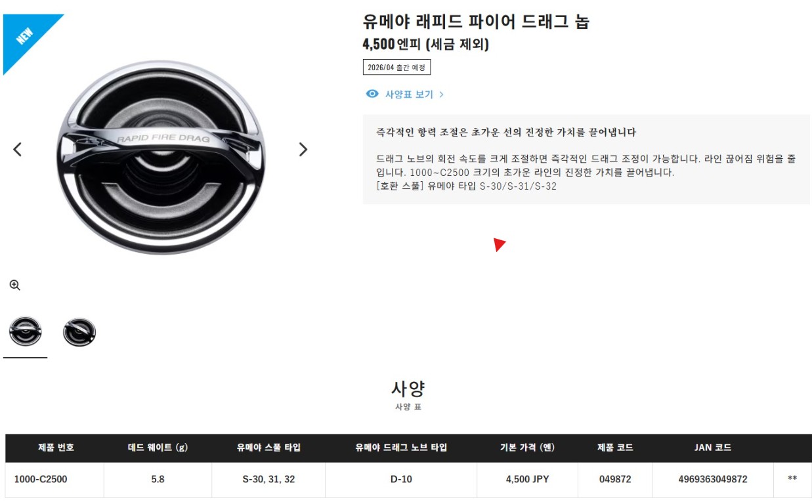Click the 4969363049872 JAN code cell
The image size is (812, 504).
click(713, 479)
